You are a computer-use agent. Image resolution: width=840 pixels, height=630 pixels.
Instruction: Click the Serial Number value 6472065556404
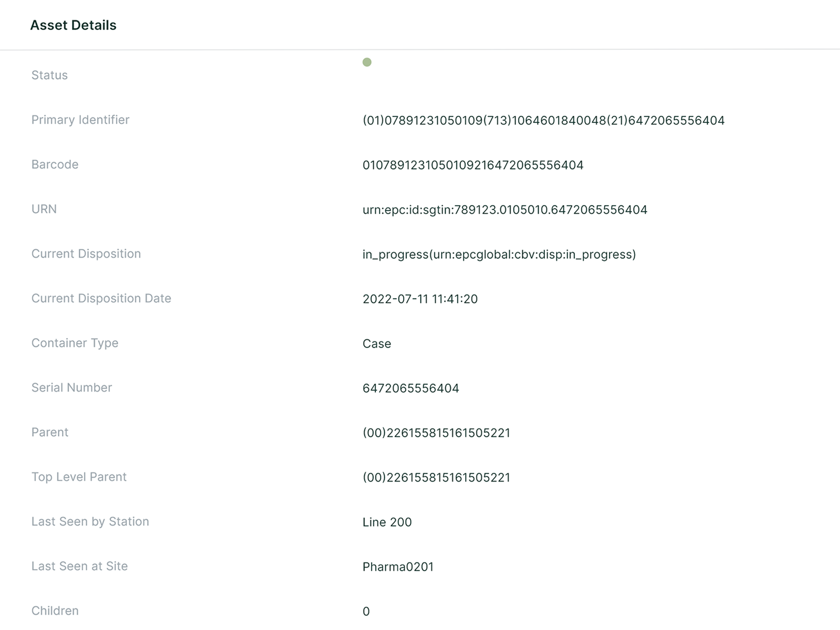pyautogui.click(x=411, y=388)
